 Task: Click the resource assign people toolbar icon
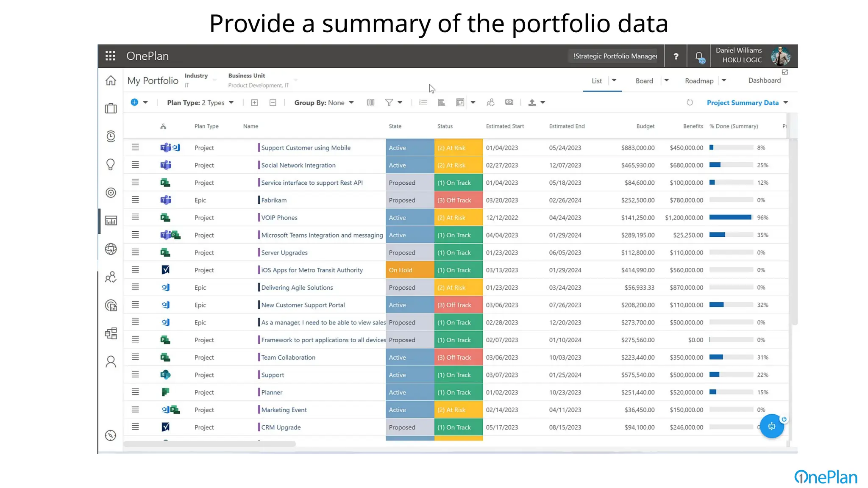pyautogui.click(x=490, y=103)
